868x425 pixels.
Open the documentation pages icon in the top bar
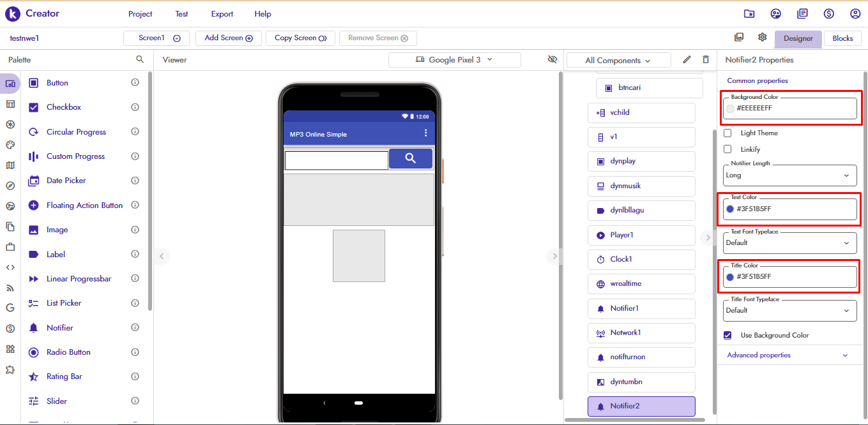pyautogui.click(x=802, y=13)
